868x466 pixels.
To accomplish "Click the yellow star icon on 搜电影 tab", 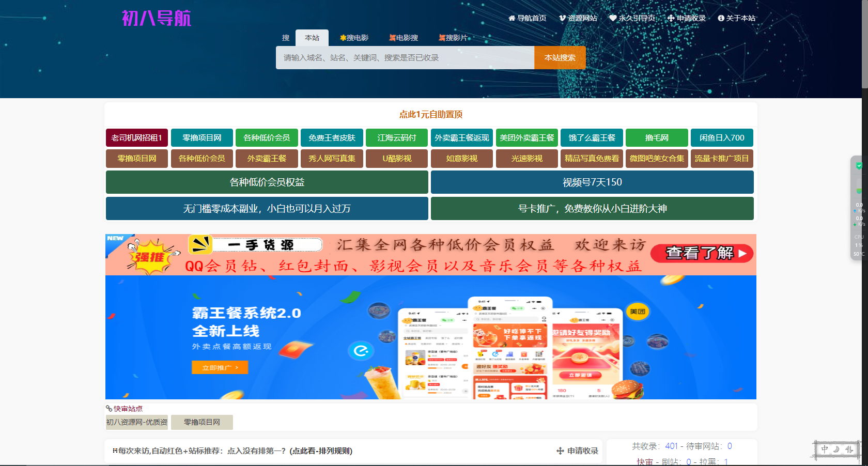I will pos(343,37).
